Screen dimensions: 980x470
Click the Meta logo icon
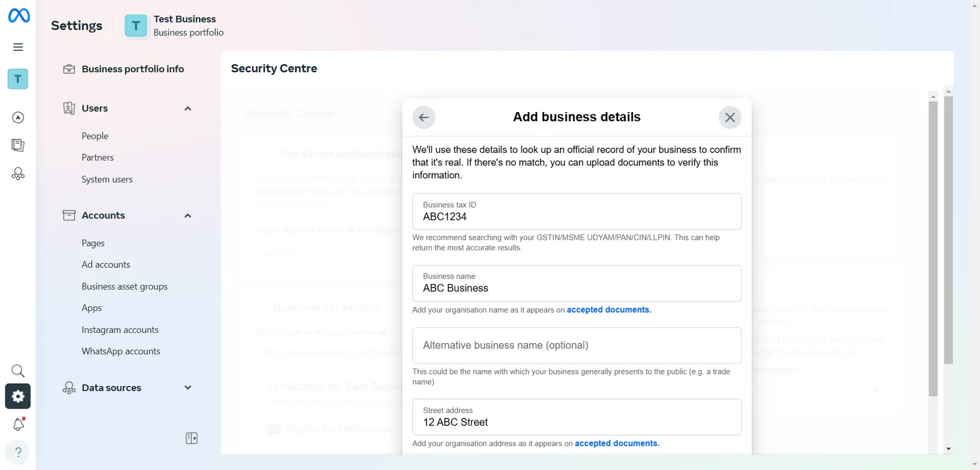point(18,15)
